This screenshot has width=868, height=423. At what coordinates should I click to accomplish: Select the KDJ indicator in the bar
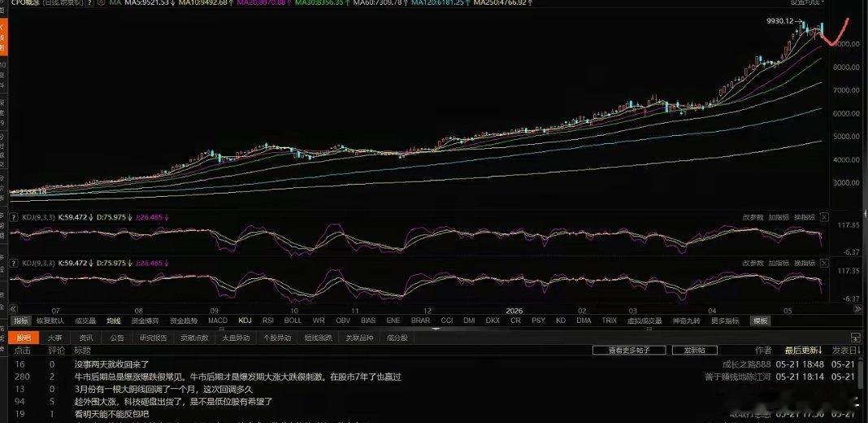[245, 321]
